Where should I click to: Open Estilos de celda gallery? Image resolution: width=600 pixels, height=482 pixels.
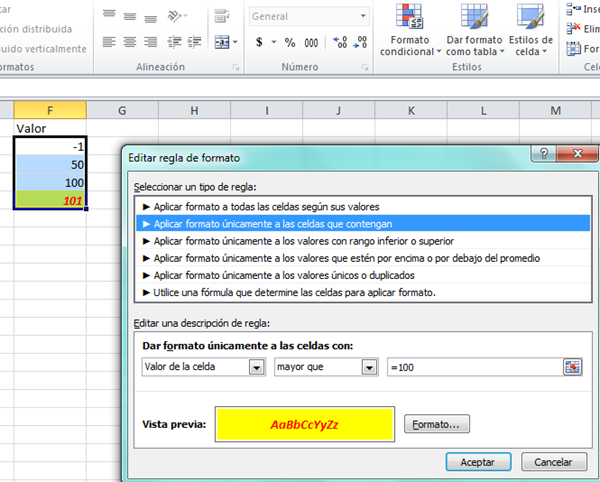529,32
